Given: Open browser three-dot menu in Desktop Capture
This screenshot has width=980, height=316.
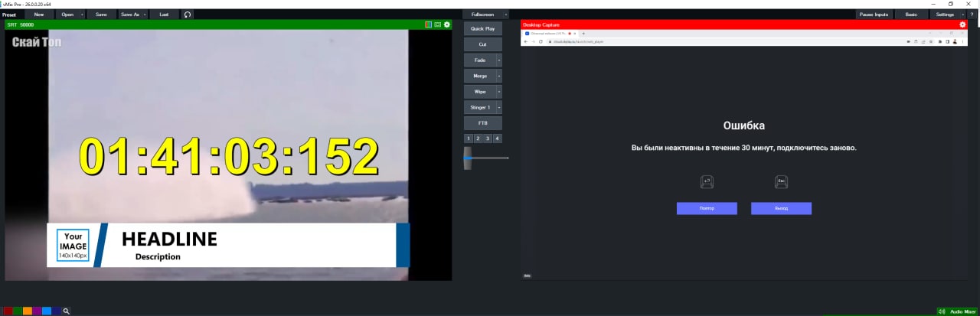Looking at the screenshot, I should pyautogui.click(x=963, y=41).
